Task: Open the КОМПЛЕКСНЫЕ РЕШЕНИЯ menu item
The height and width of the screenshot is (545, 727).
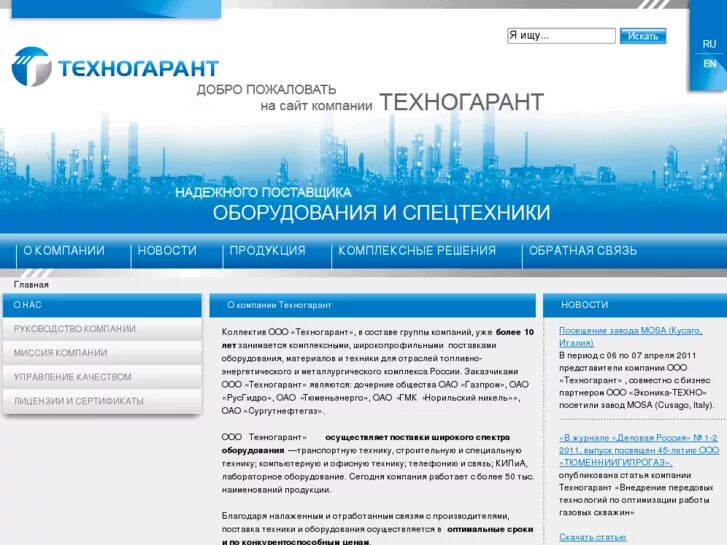Action: [x=417, y=251]
